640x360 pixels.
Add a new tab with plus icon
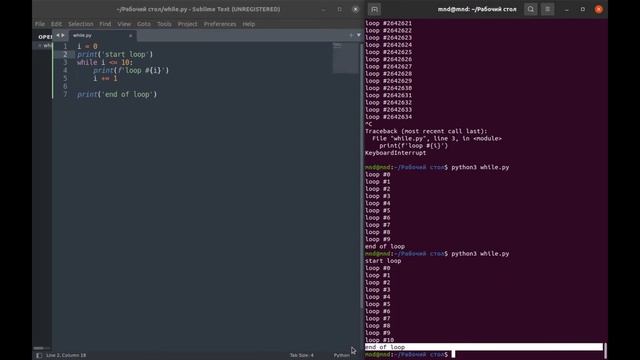pyautogui.click(x=351, y=35)
